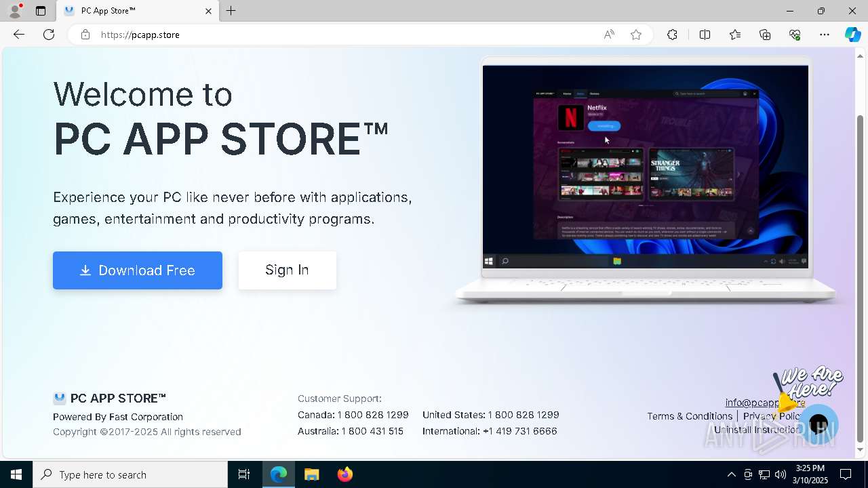Click the scrollbar down arrow
868x488 pixels.
[861, 450]
